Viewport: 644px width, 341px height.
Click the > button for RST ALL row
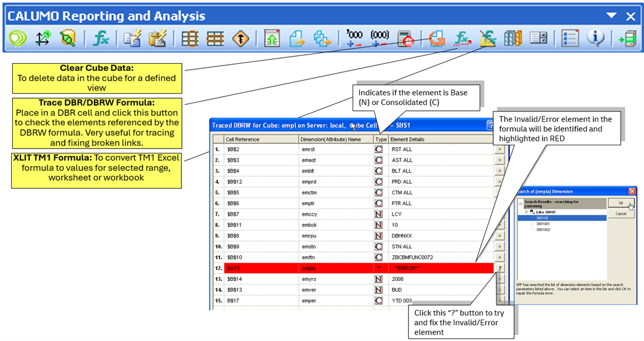(x=499, y=149)
